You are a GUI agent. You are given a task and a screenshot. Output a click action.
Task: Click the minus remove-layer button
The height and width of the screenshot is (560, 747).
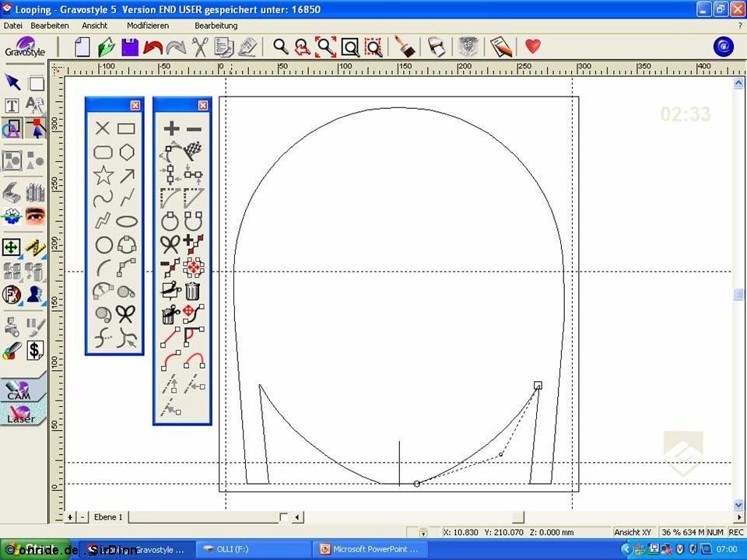[x=82, y=516]
